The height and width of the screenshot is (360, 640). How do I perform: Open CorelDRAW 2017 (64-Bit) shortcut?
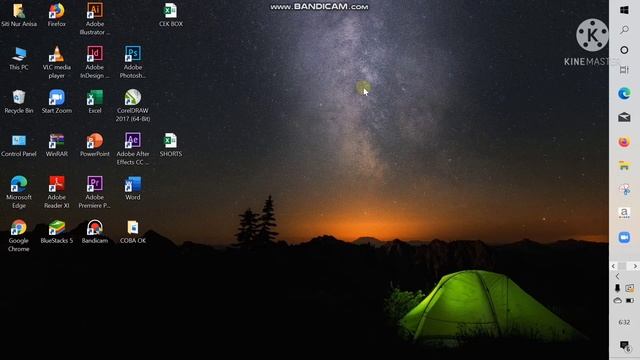pos(133,106)
